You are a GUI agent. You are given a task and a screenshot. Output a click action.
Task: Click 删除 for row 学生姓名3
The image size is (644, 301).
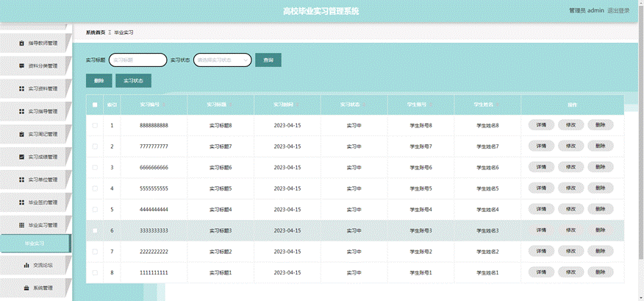[601, 230]
